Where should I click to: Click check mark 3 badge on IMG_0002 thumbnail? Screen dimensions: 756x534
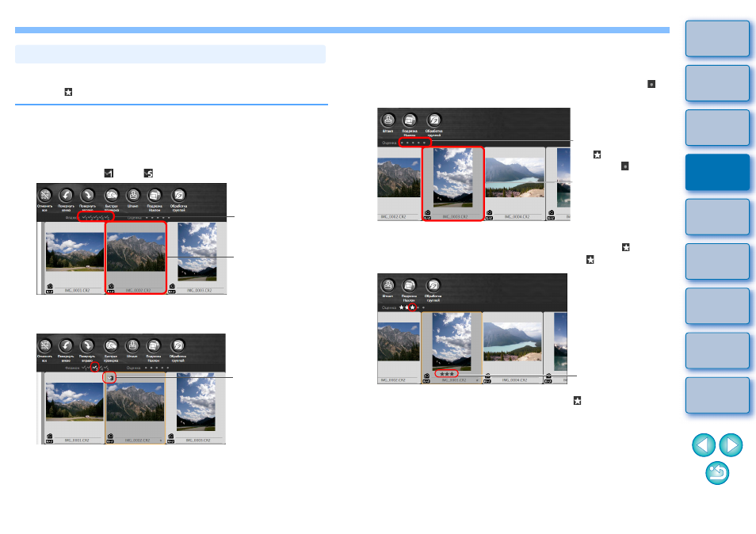coord(110,379)
